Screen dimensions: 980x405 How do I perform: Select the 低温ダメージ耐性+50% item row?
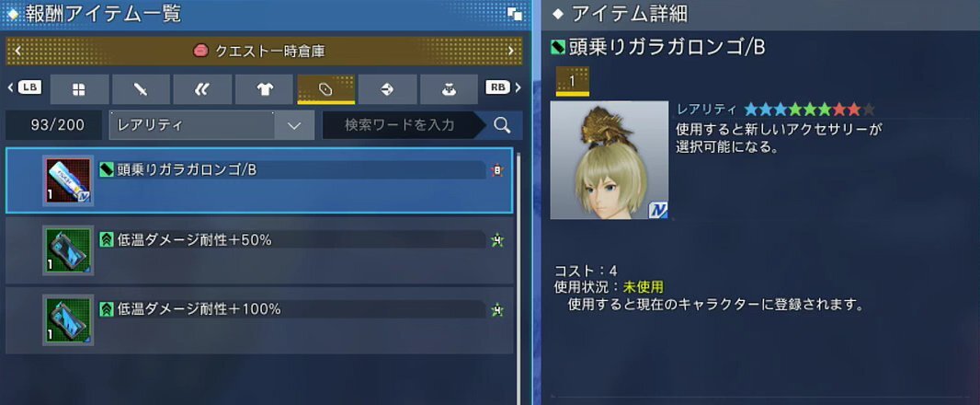coord(259,250)
